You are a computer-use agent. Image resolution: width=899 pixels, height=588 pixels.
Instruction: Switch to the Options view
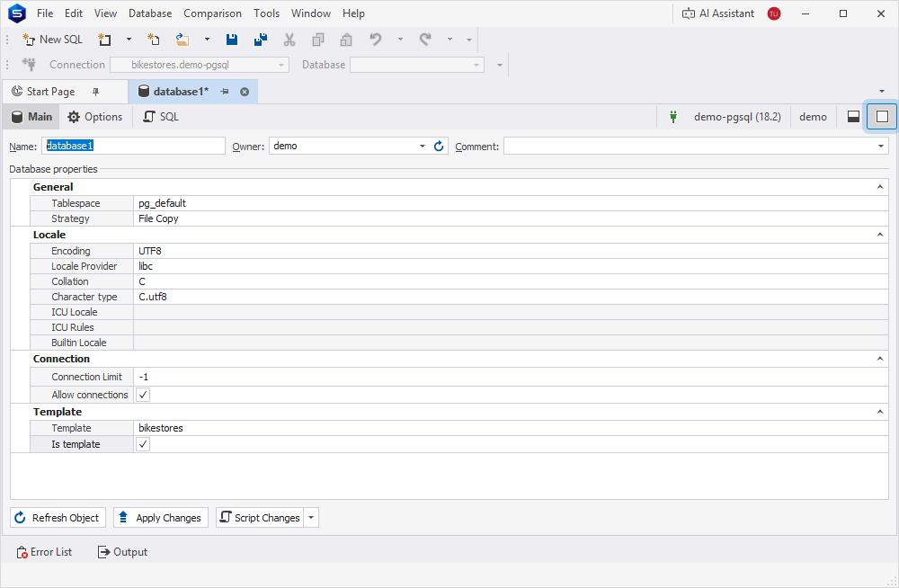[x=95, y=117]
